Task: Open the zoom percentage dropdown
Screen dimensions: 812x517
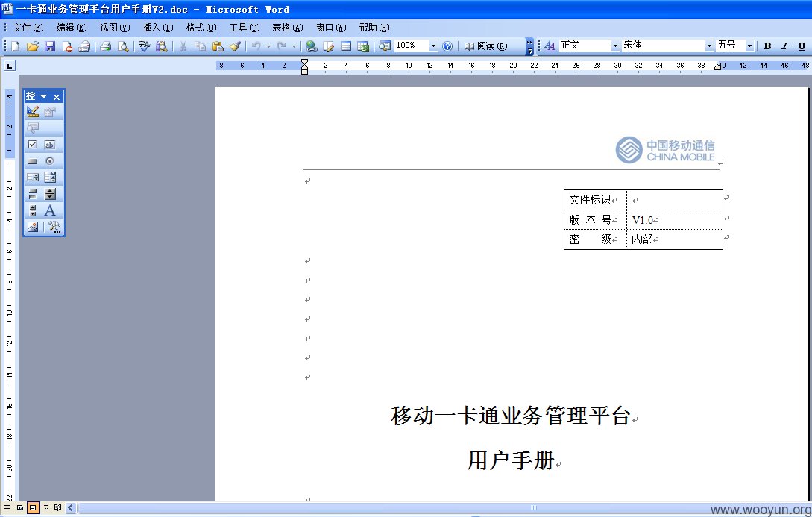Action: click(x=433, y=46)
